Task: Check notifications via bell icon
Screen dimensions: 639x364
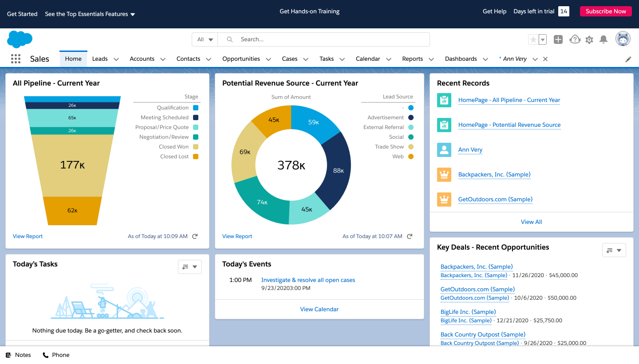Action: [x=603, y=39]
